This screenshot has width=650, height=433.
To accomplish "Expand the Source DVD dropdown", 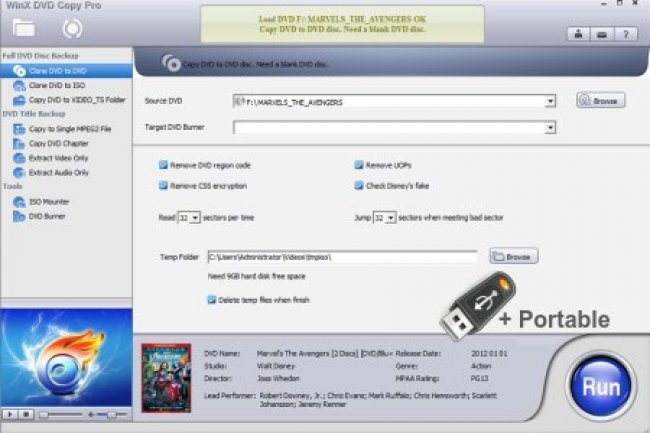I will click(x=550, y=101).
